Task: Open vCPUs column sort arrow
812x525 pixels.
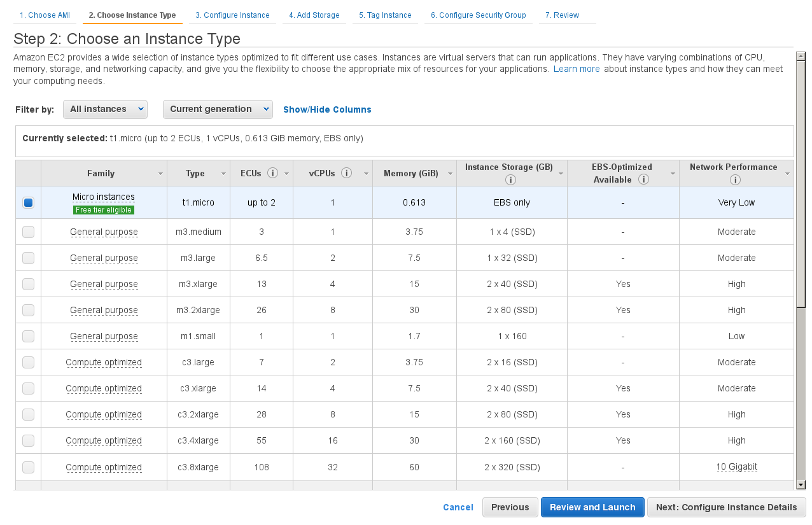Action: coord(366,174)
